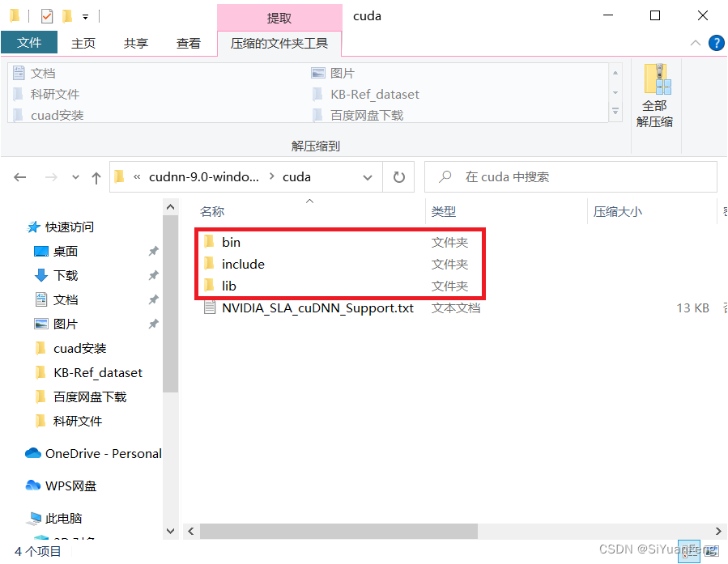The image size is (728, 564).
Task: Expand the extract destination gallery list
Action: (615, 112)
